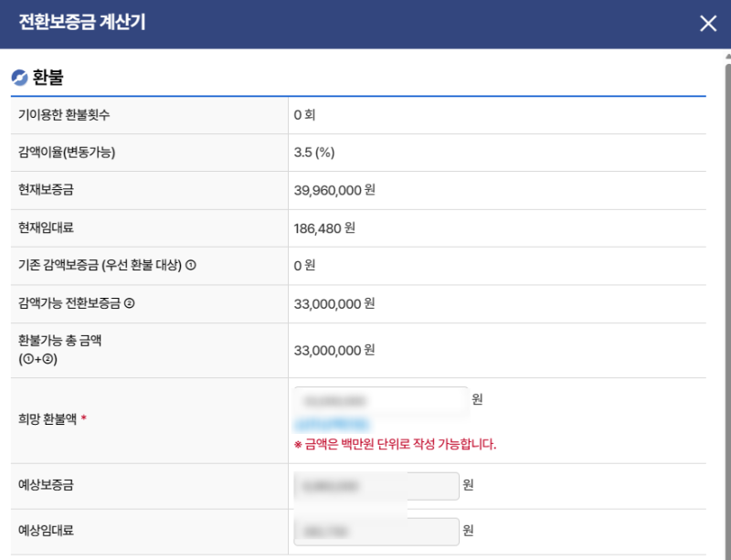
Task: Select the 0 회 refund count value
Action: (304, 115)
